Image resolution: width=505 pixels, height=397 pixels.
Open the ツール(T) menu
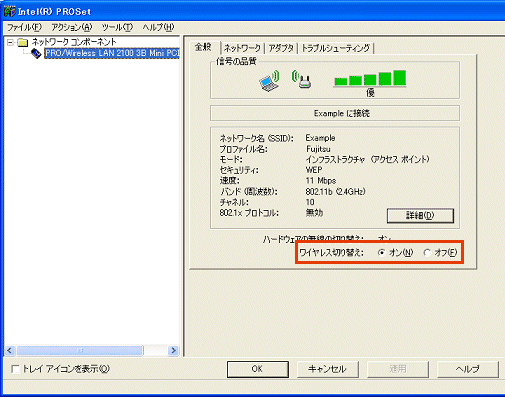(x=117, y=27)
